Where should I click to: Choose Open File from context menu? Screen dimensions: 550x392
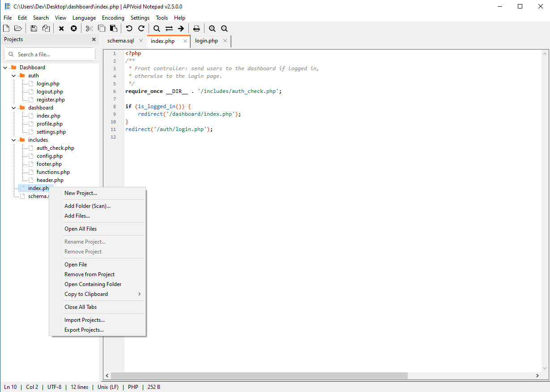[98, 265]
